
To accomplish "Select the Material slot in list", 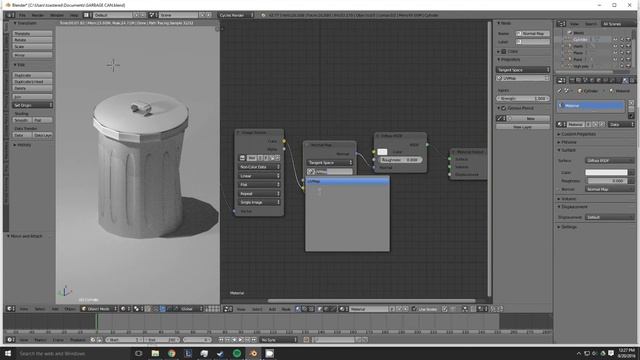I will pyautogui.click(x=591, y=106).
